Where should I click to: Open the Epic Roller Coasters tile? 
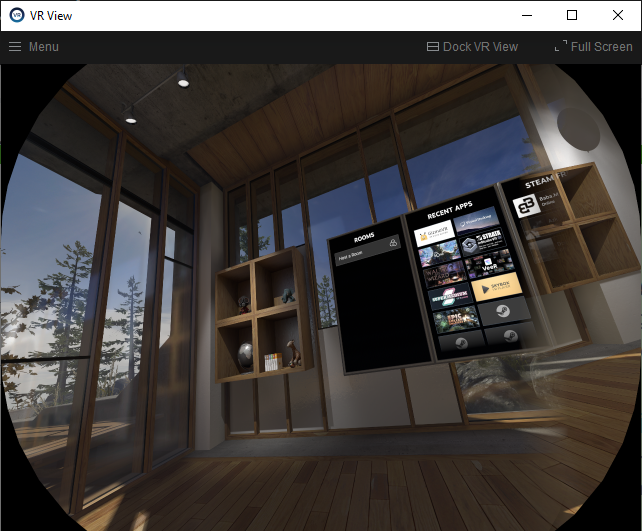tap(456, 320)
